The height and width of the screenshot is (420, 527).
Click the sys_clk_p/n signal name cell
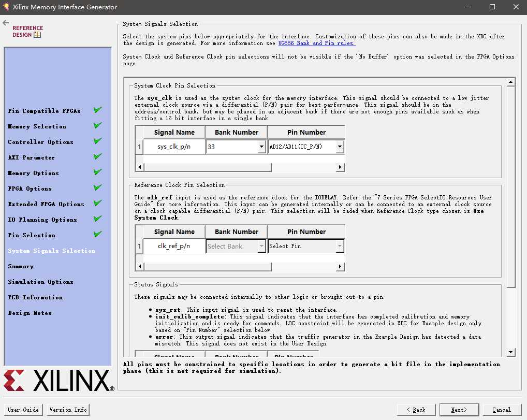click(174, 147)
